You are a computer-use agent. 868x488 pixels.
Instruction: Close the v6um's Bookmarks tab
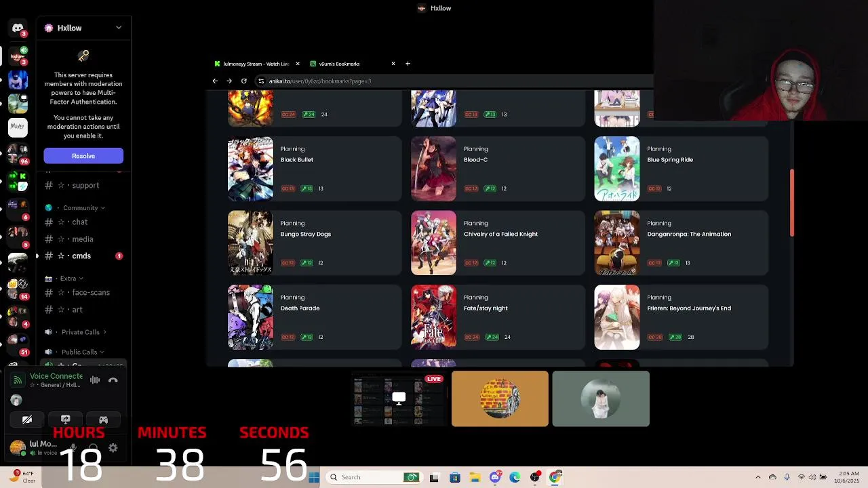[x=393, y=64]
